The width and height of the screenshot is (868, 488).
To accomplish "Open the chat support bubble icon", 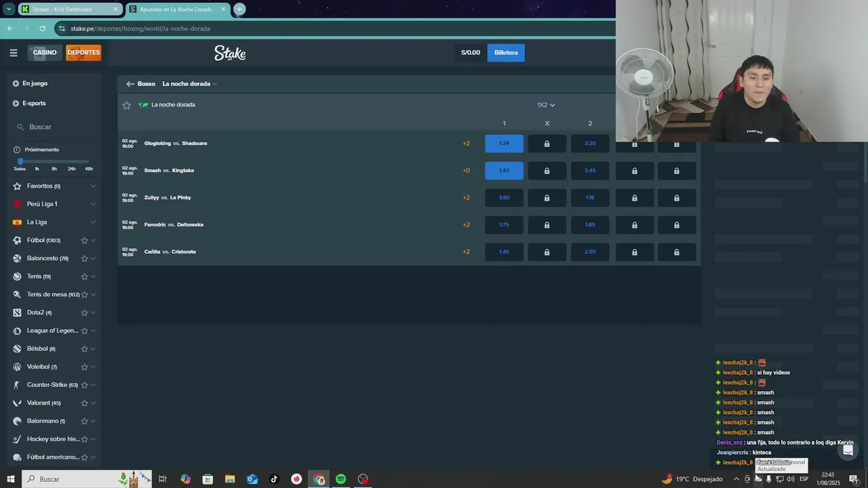I will 848,451.
